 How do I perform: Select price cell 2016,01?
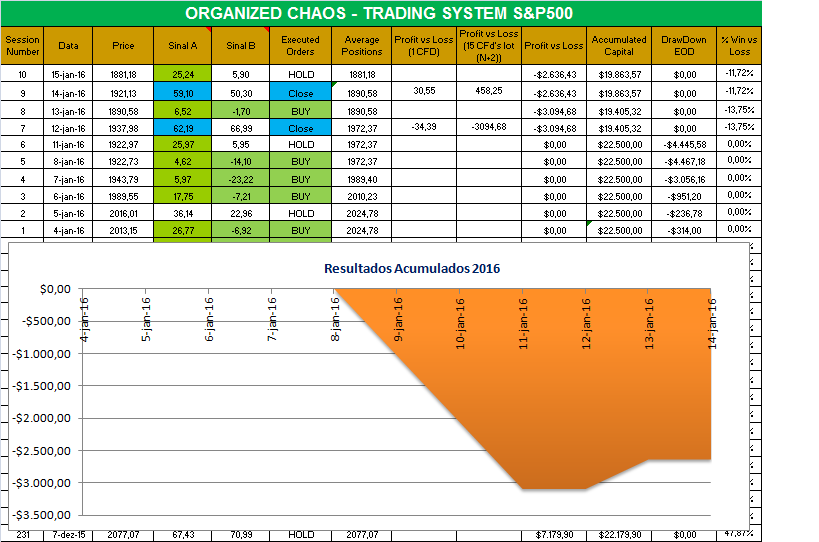point(123,213)
